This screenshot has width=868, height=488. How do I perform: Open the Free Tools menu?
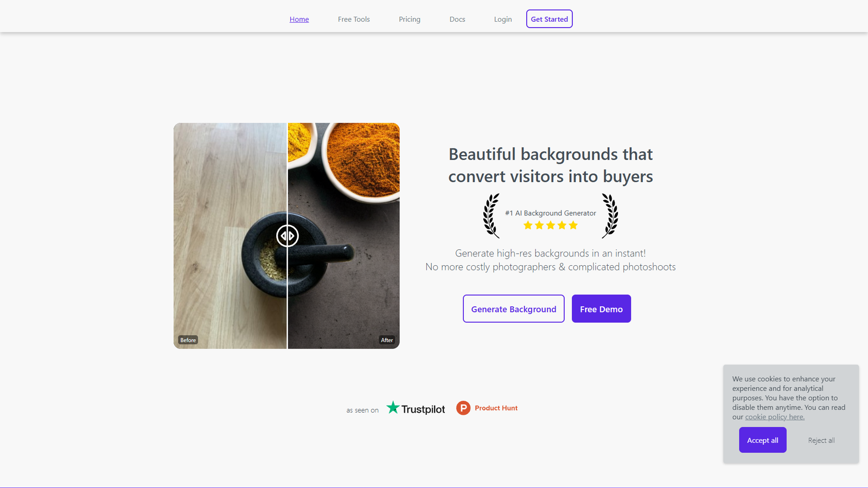point(353,19)
